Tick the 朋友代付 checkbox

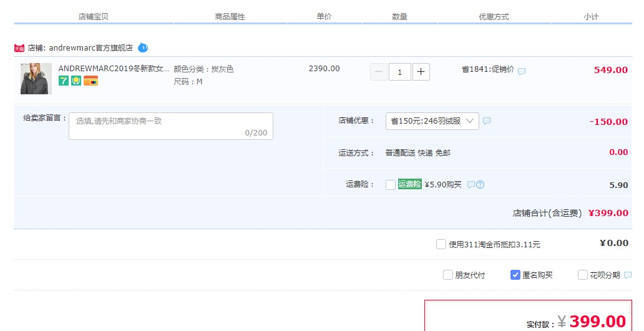[x=447, y=275]
